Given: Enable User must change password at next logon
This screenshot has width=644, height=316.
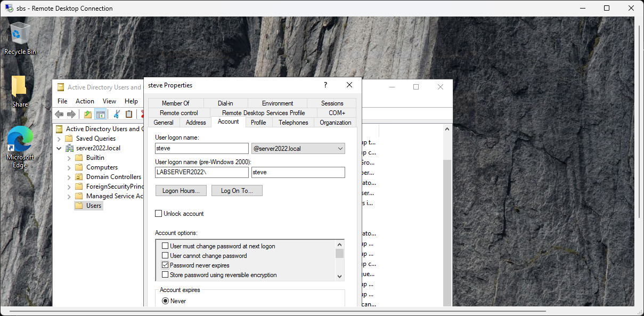Looking at the screenshot, I should click(x=165, y=246).
